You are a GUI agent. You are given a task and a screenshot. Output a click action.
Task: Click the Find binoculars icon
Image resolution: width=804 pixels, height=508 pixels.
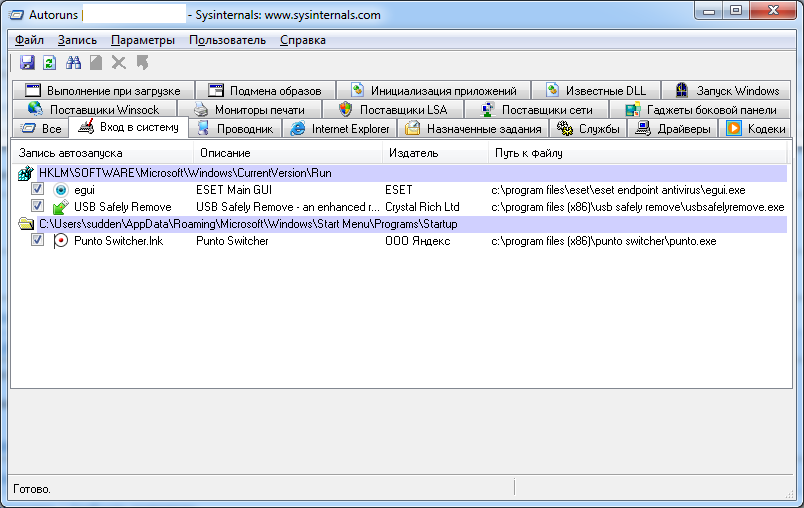click(x=73, y=63)
